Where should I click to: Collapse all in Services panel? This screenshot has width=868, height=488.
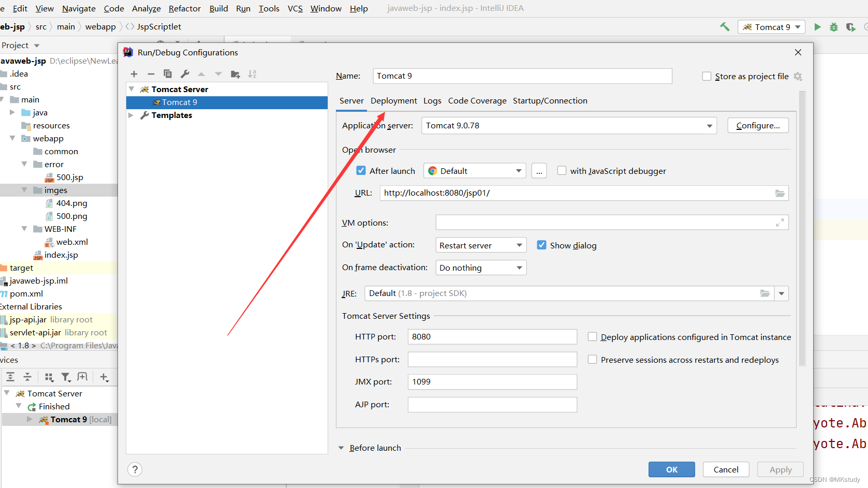(27, 377)
